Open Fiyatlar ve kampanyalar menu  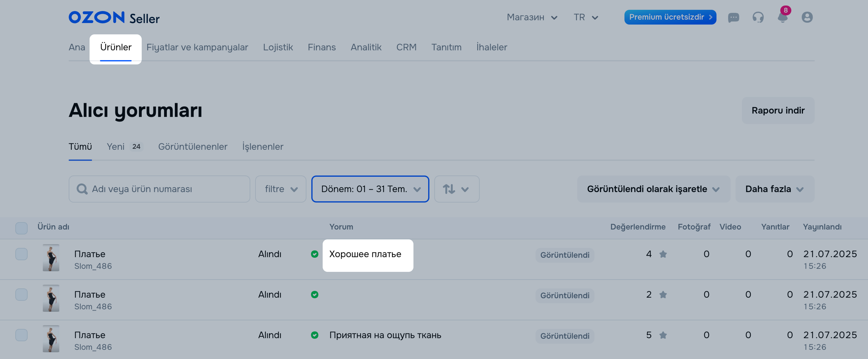(197, 47)
